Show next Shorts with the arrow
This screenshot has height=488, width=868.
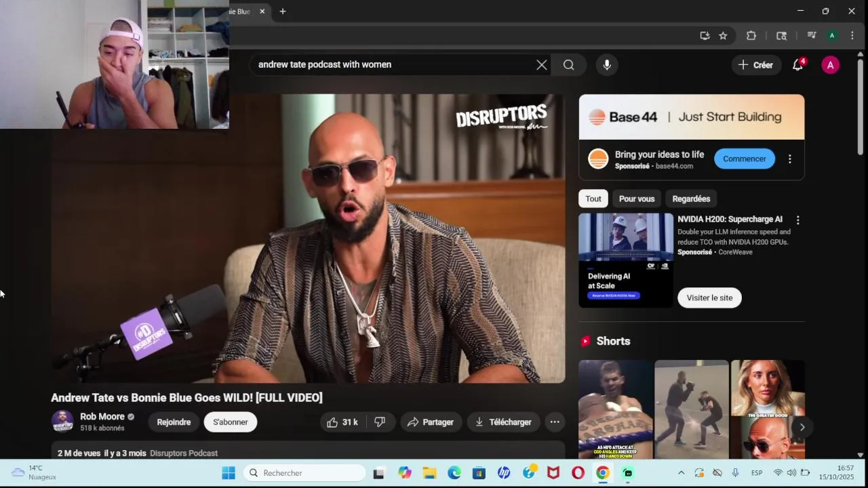click(802, 427)
